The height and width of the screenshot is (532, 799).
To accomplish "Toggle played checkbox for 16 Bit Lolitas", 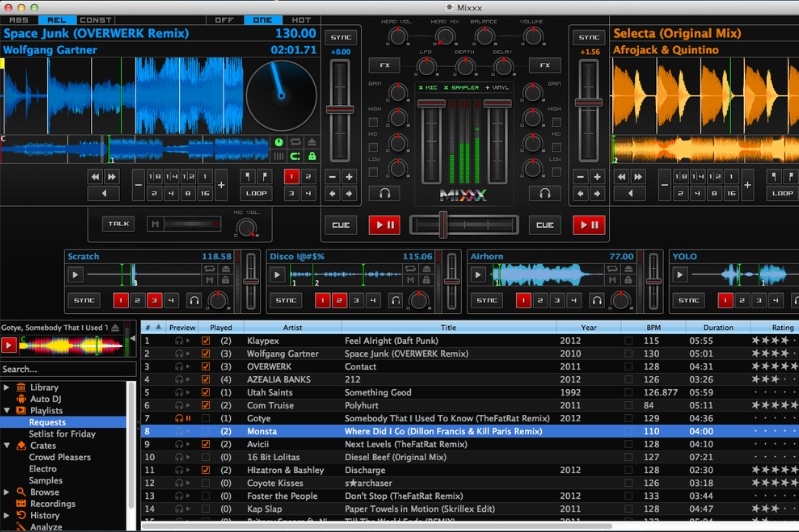I will tap(206, 457).
